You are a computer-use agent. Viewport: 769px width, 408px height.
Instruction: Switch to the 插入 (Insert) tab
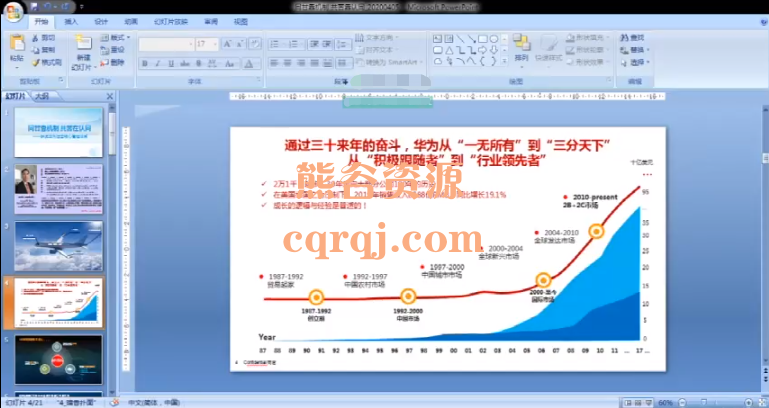click(71, 22)
